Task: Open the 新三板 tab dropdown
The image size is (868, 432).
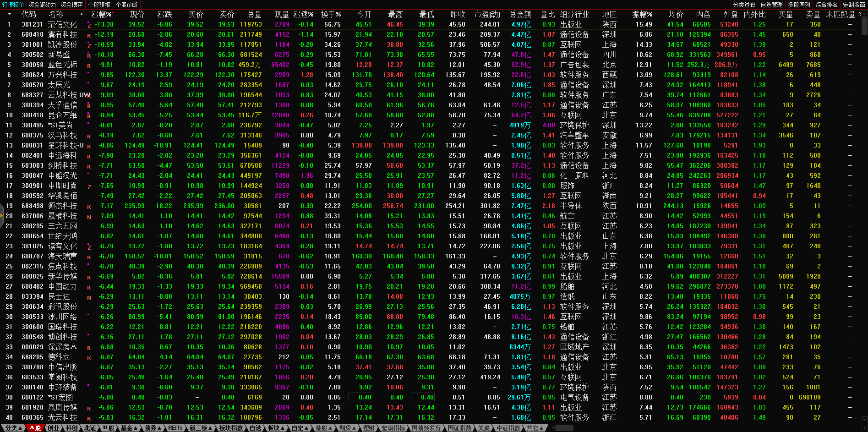Action: 201,428
